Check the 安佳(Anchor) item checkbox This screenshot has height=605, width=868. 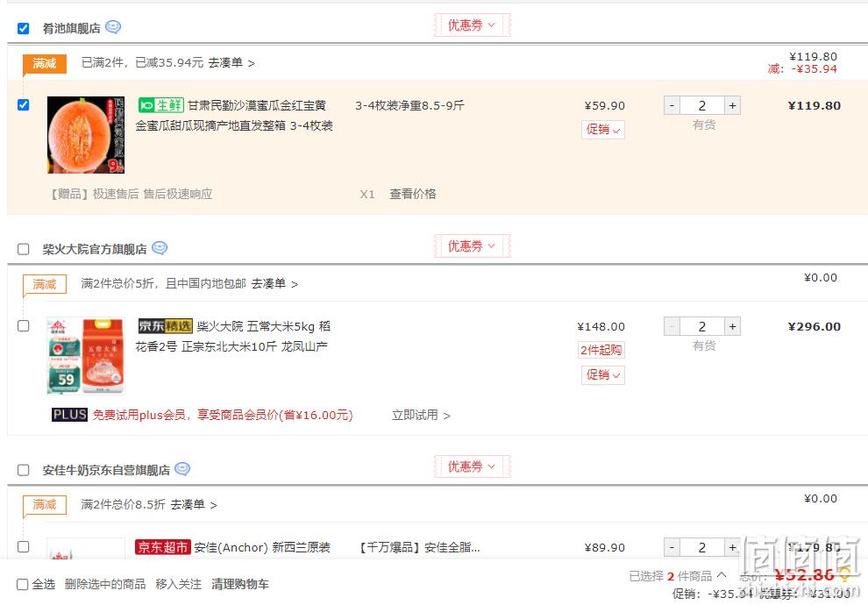(x=24, y=546)
